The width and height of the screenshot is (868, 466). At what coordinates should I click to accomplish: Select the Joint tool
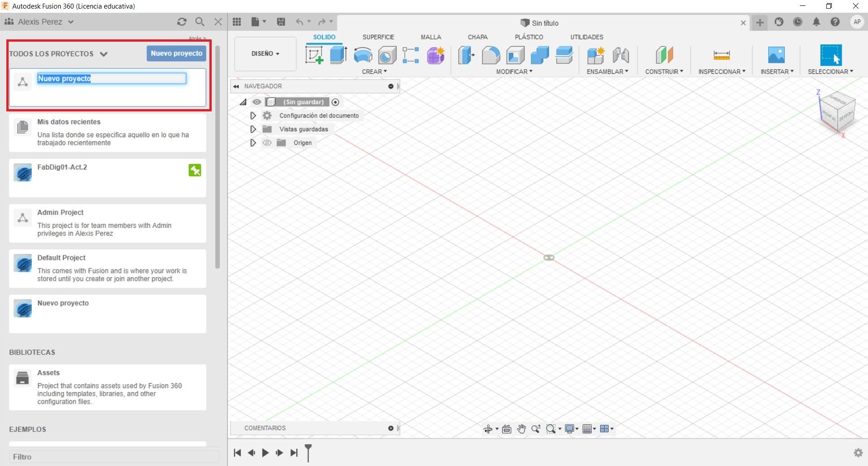(x=621, y=55)
